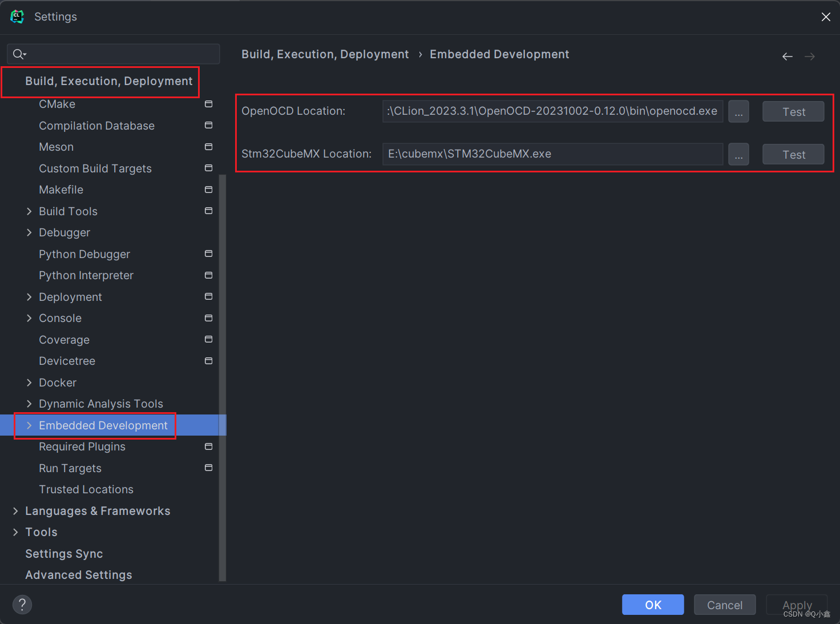Screen dimensions: 840x624
Task: Click the CLion logo icon in title bar
Action: coord(17,17)
